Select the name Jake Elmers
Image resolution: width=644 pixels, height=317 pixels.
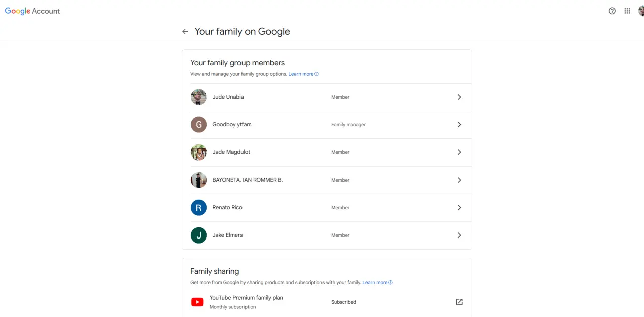coord(227,235)
